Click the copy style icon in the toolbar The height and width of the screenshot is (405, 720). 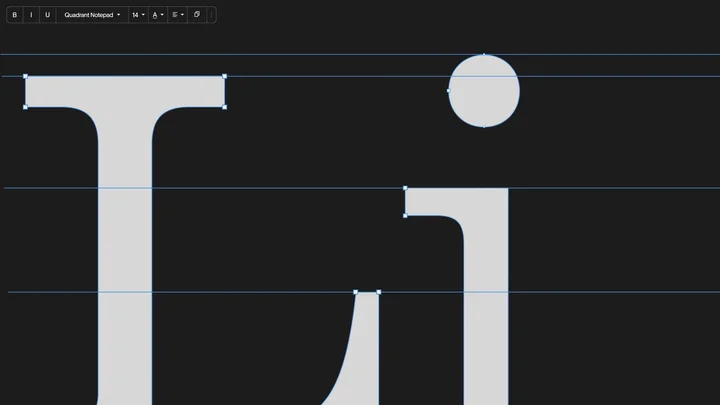197,15
